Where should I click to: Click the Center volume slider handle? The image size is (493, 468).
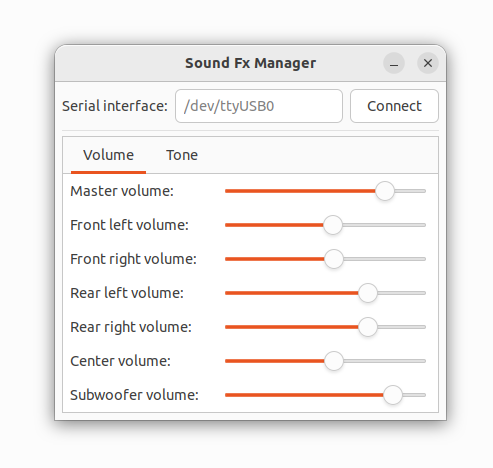point(334,361)
